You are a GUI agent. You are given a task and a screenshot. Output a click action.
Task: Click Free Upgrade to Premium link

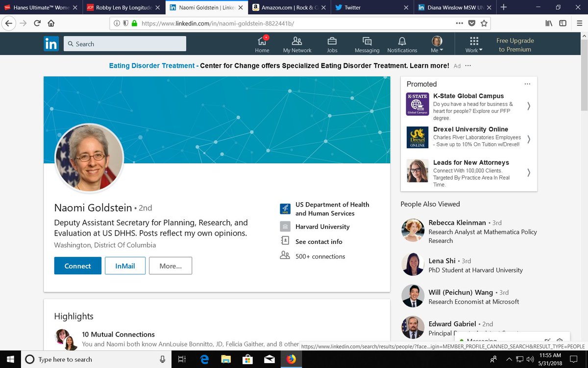[515, 45]
